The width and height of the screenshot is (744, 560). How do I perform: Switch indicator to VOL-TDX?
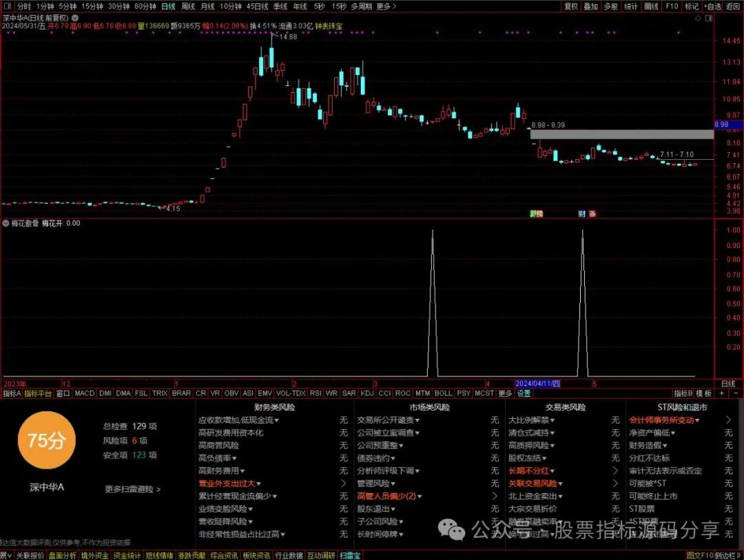[291, 393]
